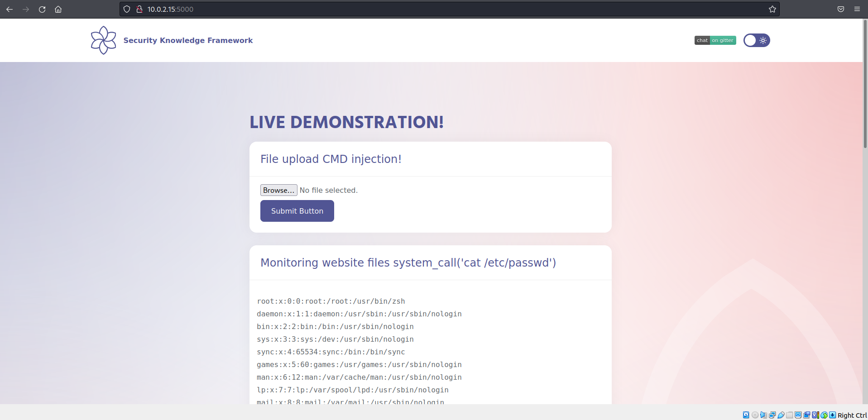Open VirtualBox audio settings indicator

click(x=763, y=415)
